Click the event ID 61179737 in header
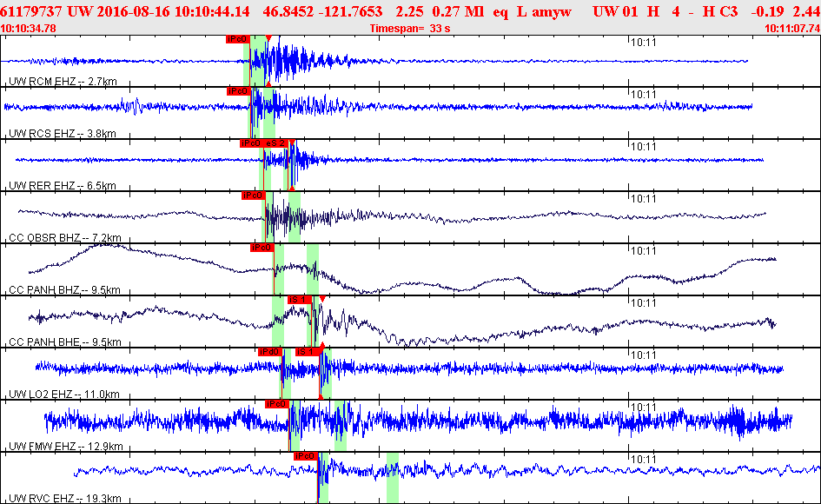 click(x=31, y=11)
